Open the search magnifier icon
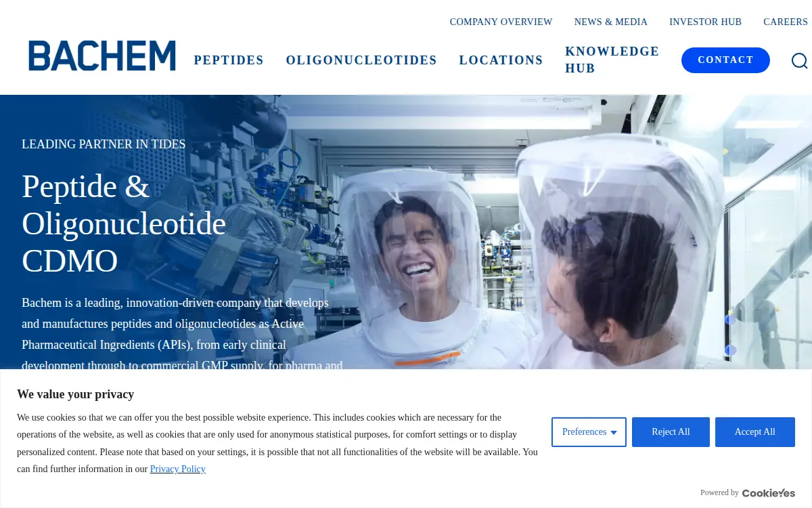The height and width of the screenshot is (508, 812). (800, 61)
